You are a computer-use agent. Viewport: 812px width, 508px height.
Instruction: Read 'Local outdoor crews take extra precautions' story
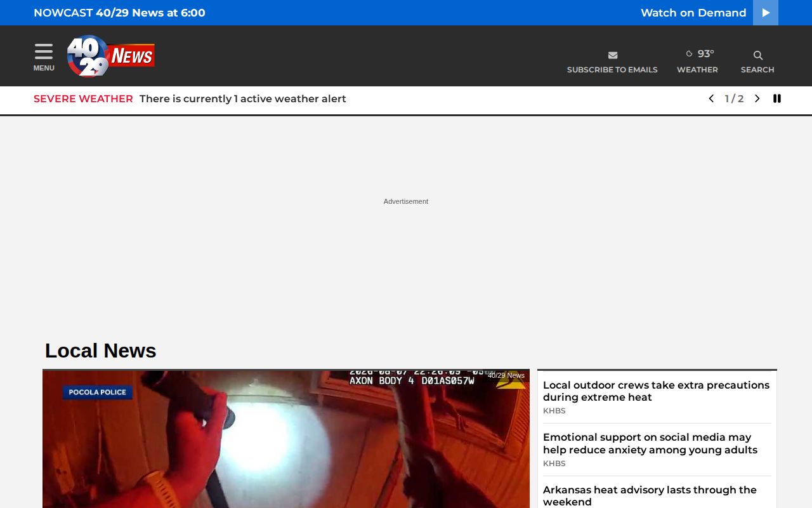[x=656, y=391]
